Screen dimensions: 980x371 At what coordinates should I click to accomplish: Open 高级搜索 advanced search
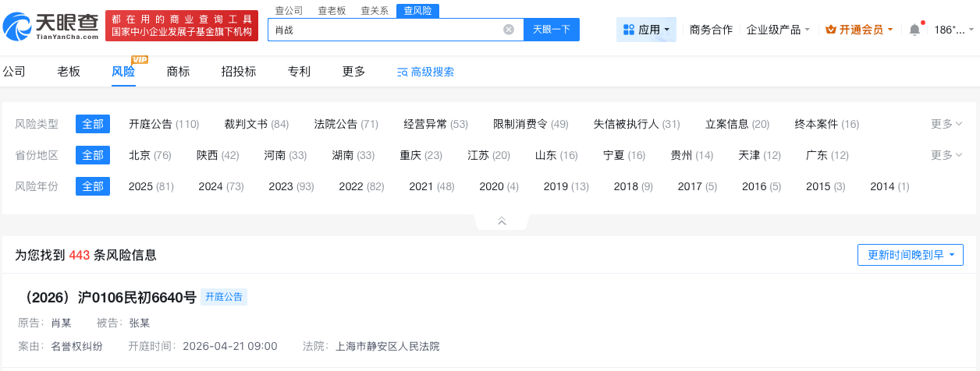pyautogui.click(x=426, y=72)
